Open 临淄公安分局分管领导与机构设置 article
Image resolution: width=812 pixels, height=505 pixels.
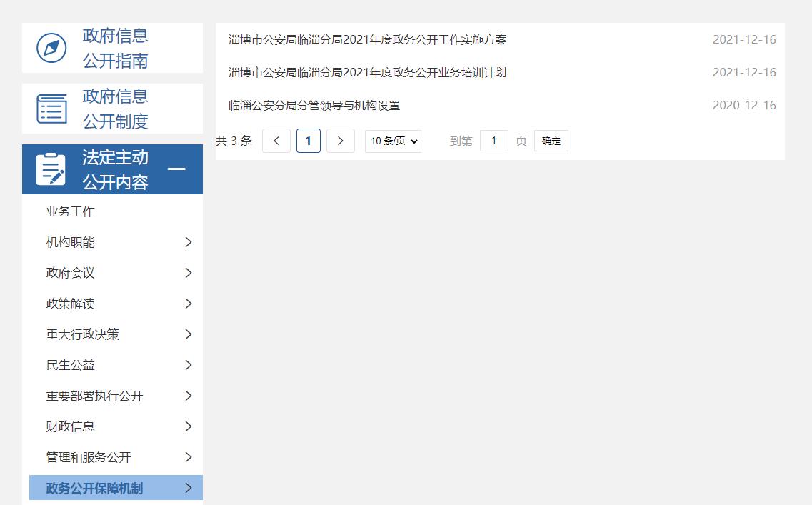pyautogui.click(x=314, y=106)
